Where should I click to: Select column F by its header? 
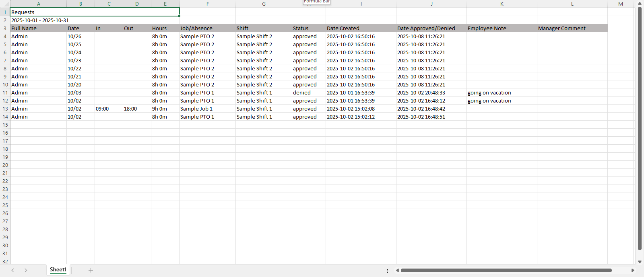pos(207,4)
